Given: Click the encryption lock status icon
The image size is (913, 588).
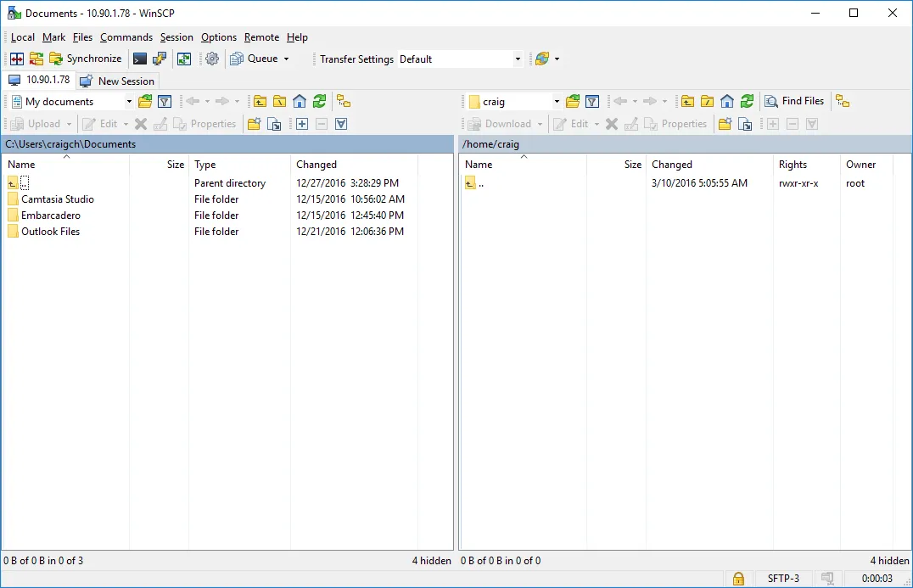Looking at the screenshot, I should tap(738, 579).
